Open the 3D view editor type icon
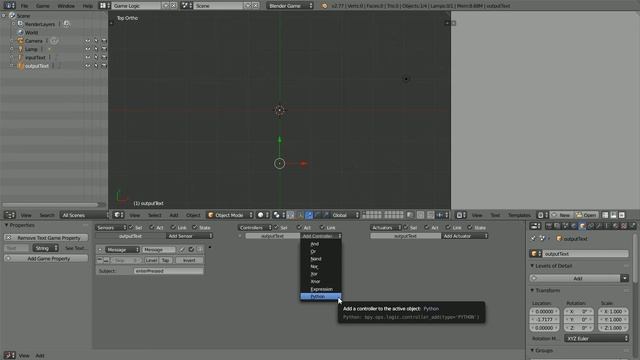Viewport: 640px width, 360px height. 118,215
